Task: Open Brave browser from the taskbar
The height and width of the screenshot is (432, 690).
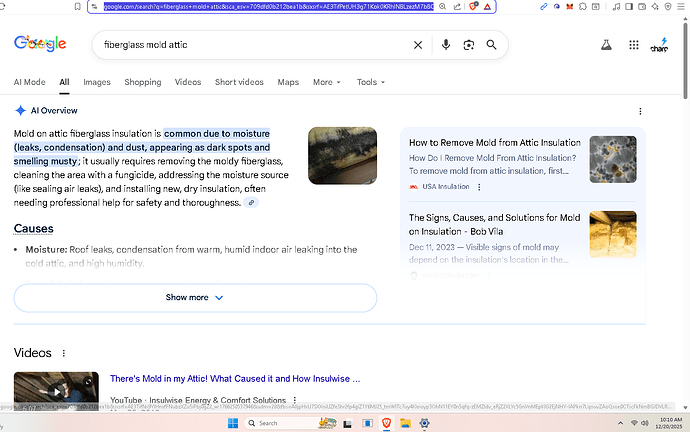Action: tap(387, 423)
